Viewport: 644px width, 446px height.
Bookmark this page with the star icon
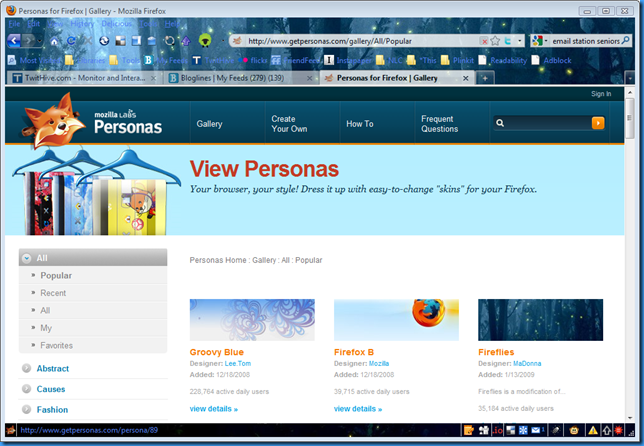click(x=495, y=41)
